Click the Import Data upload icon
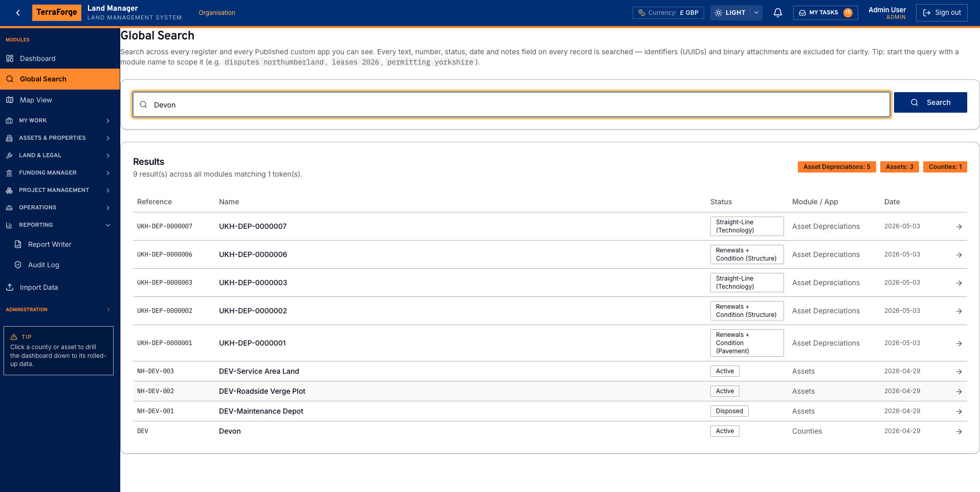Image resolution: width=980 pixels, height=492 pixels. pyautogui.click(x=10, y=287)
